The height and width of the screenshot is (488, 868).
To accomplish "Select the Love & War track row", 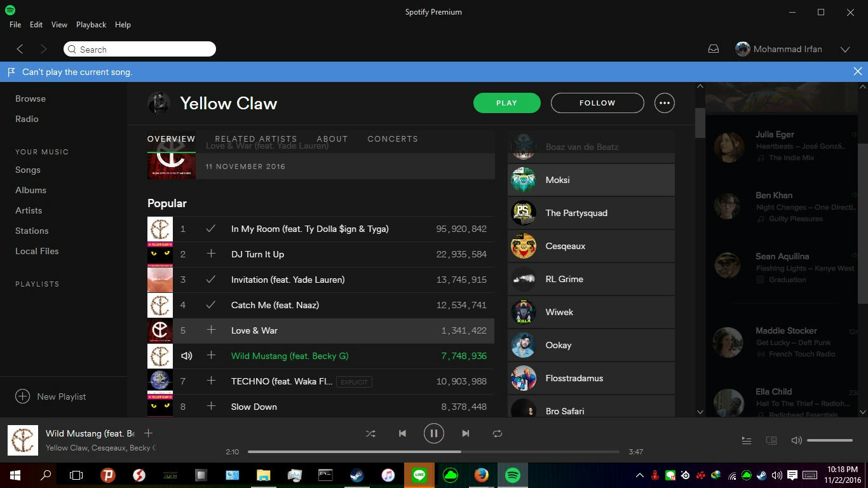I will (x=321, y=330).
